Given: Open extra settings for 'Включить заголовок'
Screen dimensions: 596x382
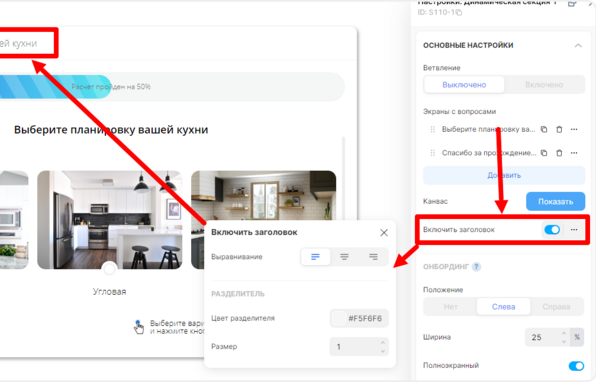Looking at the screenshot, I should point(574,230).
